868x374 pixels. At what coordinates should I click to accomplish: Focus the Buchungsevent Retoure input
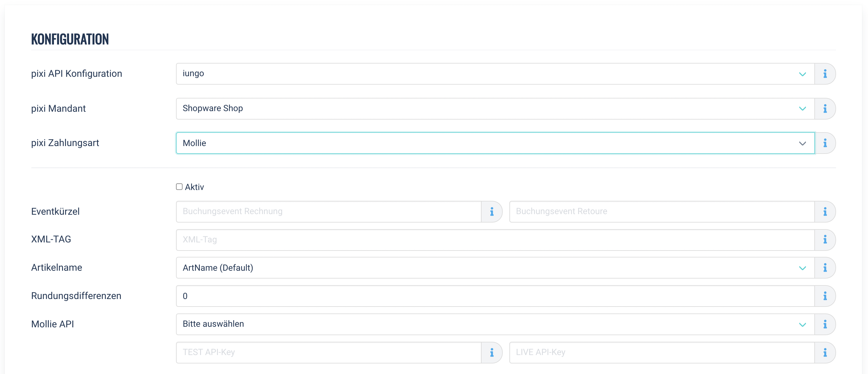point(662,212)
